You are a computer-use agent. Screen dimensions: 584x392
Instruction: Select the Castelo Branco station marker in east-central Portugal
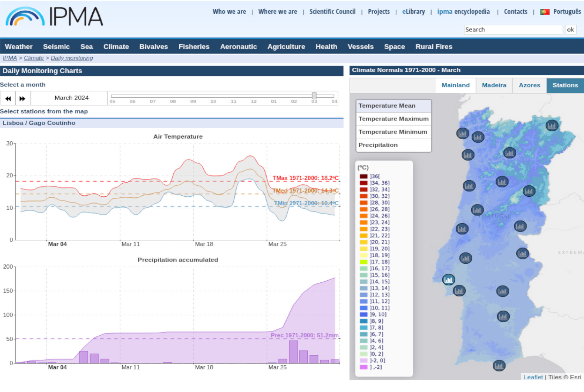coord(520,226)
